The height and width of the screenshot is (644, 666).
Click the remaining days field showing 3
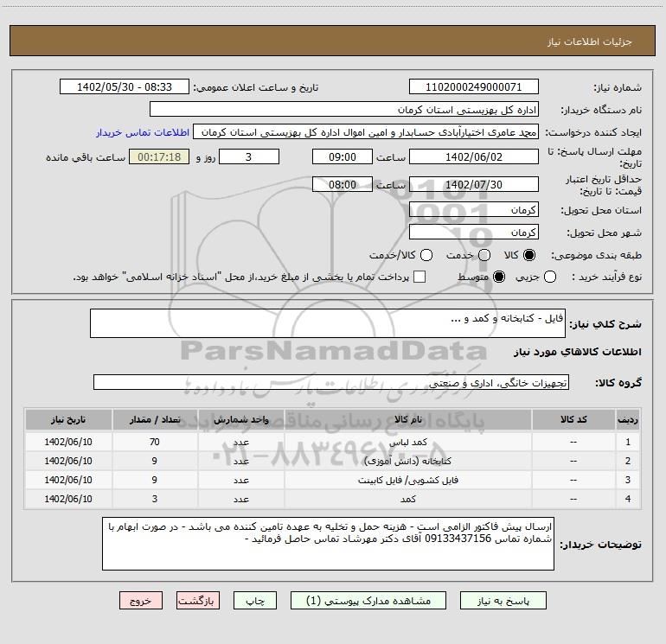[x=249, y=156]
